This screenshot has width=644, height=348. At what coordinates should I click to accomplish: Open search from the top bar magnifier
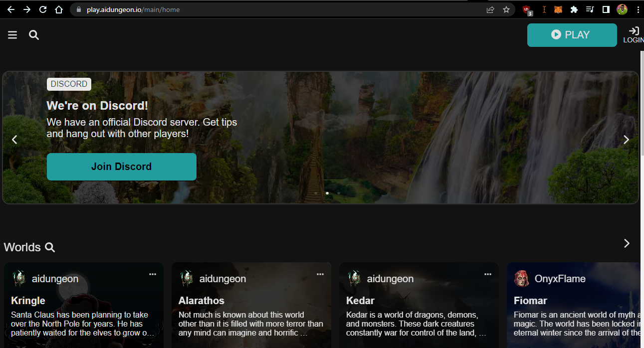[x=34, y=35]
